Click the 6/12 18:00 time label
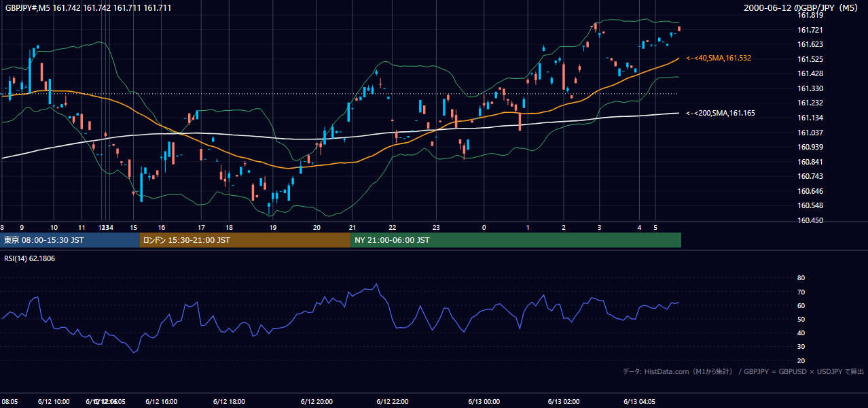This screenshot has width=868, height=408. 229,402
